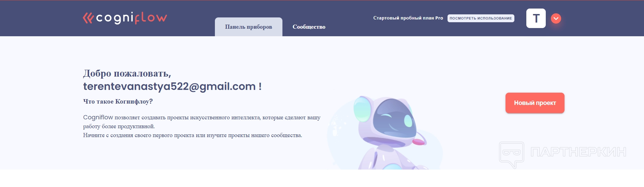The width and height of the screenshot is (644, 187).
Task: Click the cogniflow wordmark in header
Action: pyautogui.click(x=132, y=18)
